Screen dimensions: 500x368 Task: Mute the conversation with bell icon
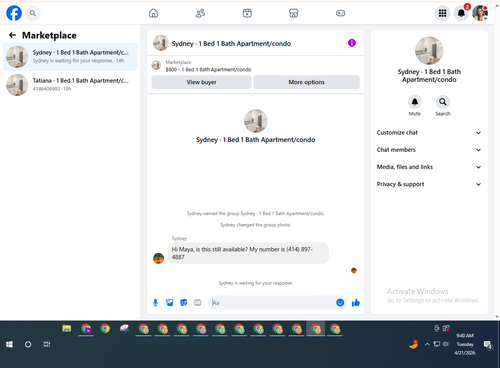415,102
